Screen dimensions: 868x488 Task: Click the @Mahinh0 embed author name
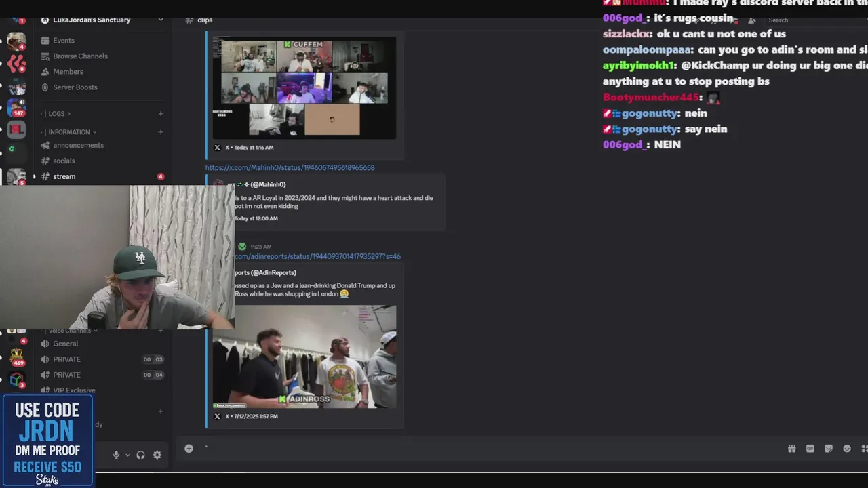[268, 184]
